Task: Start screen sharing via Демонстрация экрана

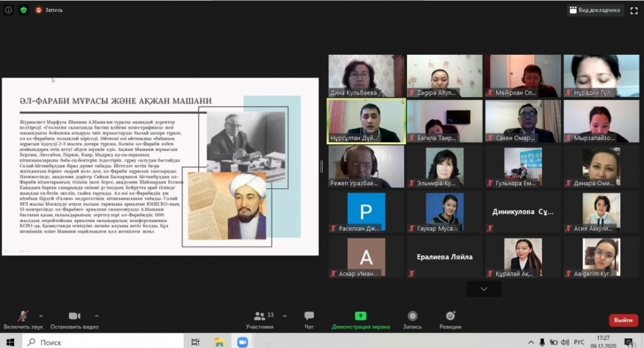Action: click(360, 319)
